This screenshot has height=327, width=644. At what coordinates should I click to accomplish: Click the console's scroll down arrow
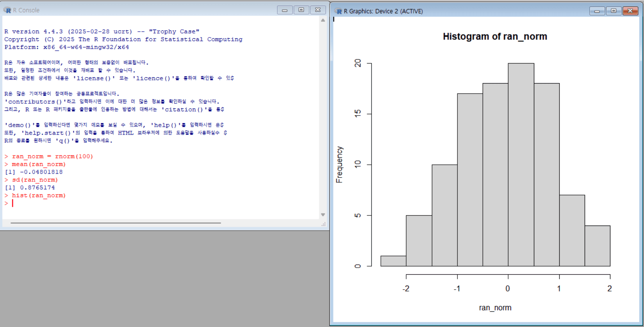tap(323, 215)
